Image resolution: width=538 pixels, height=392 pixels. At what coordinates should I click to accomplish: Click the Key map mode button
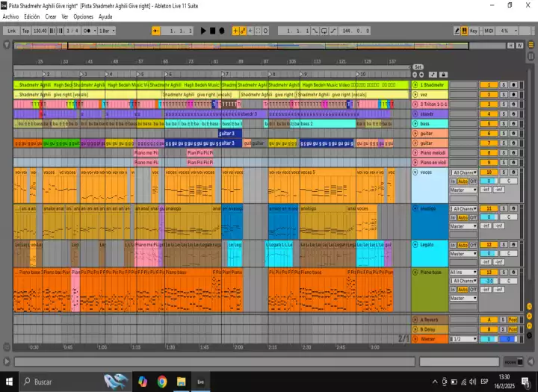click(474, 31)
